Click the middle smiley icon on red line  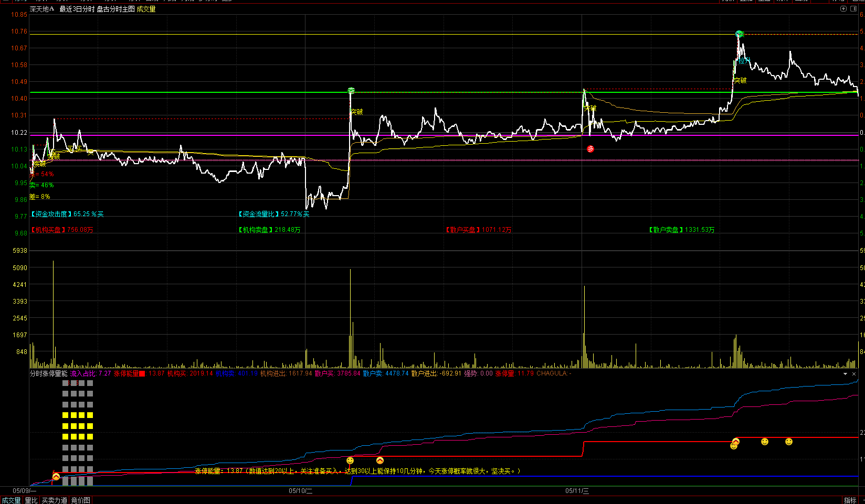click(765, 442)
